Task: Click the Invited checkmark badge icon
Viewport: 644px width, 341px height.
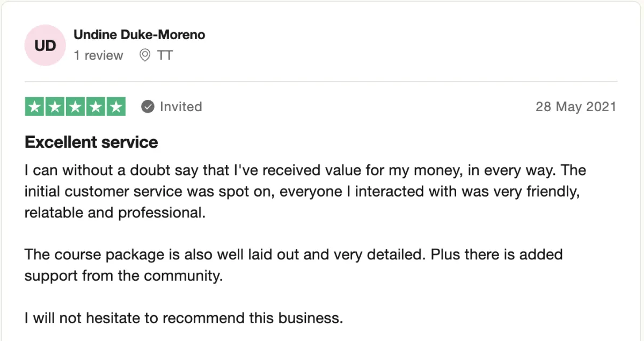Action: [x=148, y=107]
